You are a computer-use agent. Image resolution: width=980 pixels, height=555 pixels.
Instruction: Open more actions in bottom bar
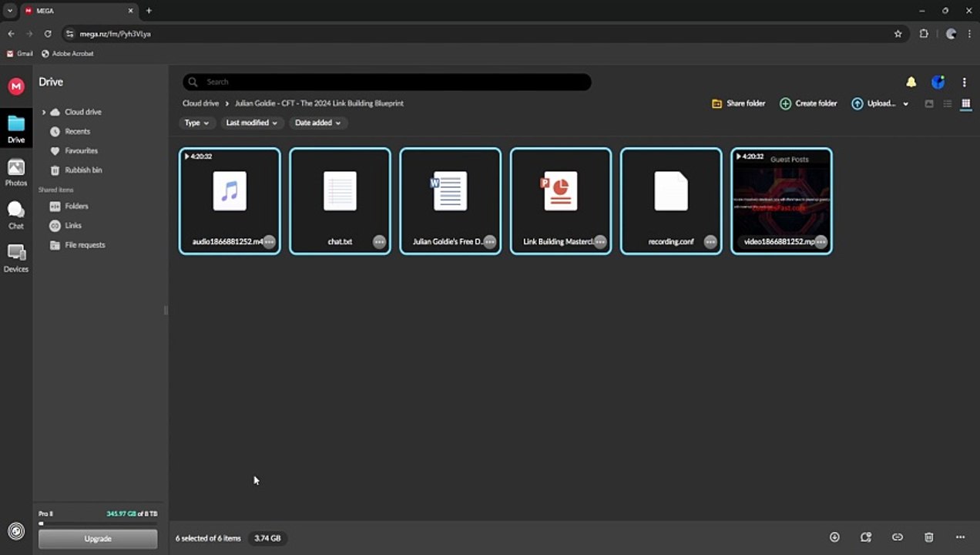(x=960, y=537)
